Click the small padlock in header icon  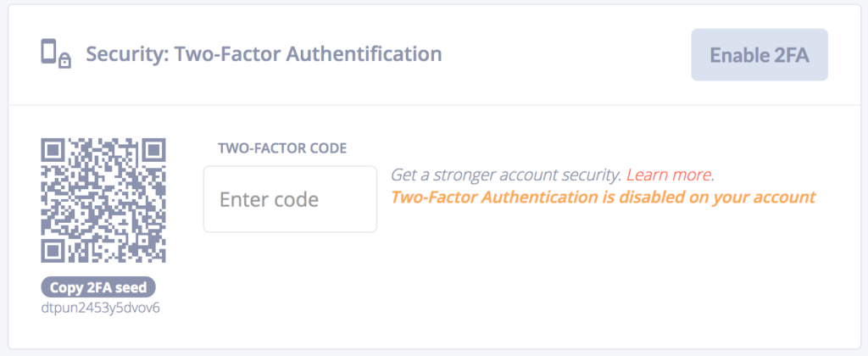click(x=64, y=61)
